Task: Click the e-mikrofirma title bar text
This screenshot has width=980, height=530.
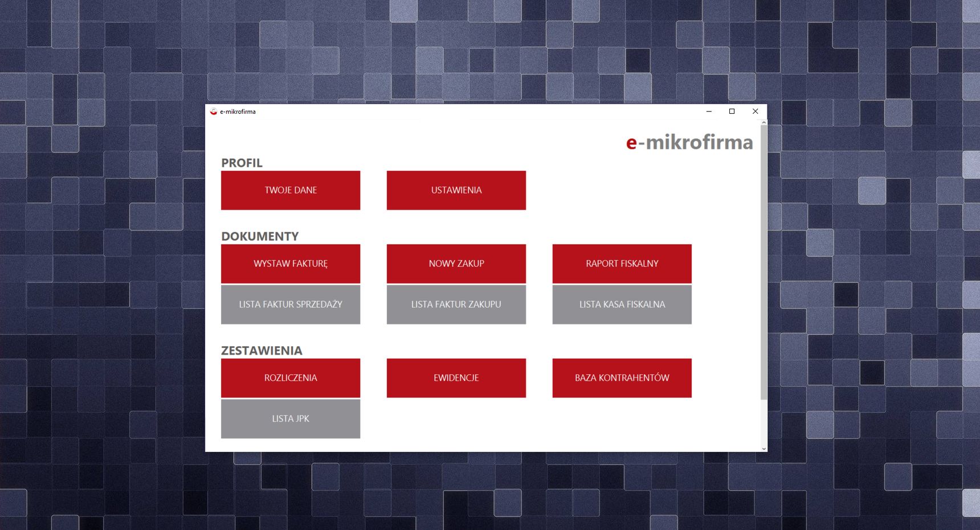Action: point(238,112)
